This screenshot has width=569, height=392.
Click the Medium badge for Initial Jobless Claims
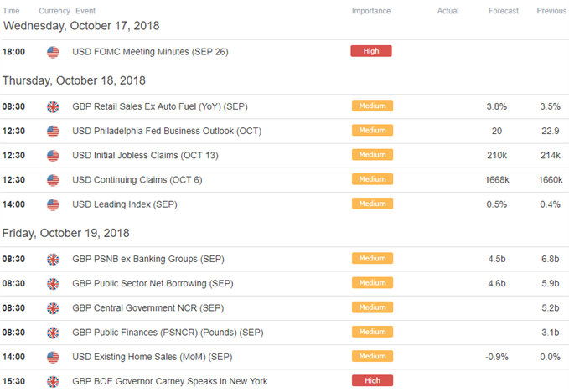coord(372,155)
